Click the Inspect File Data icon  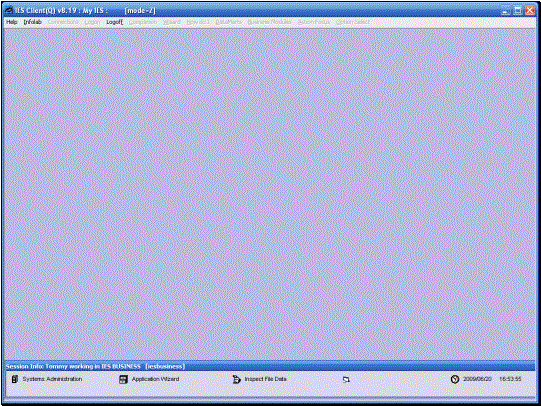pos(236,379)
